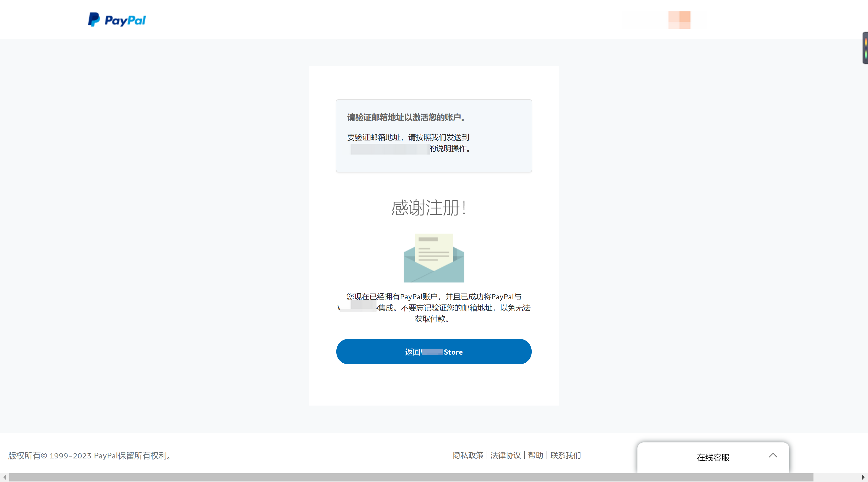868x482 pixels.
Task: Click the PayPal logo in header
Action: (x=117, y=20)
